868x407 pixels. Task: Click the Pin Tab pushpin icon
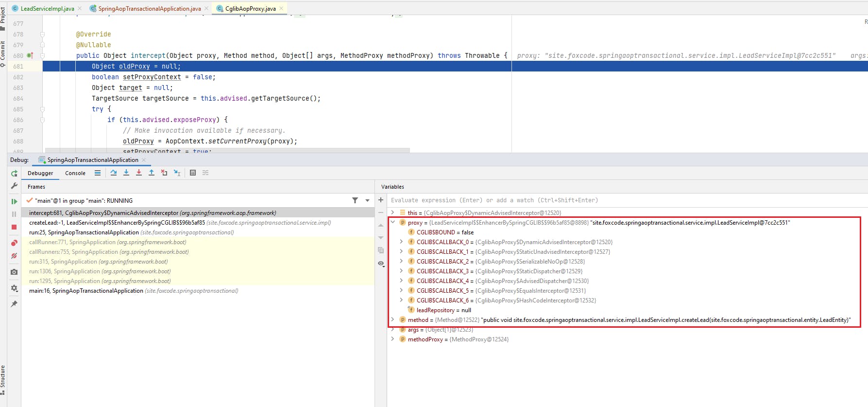click(14, 304)
